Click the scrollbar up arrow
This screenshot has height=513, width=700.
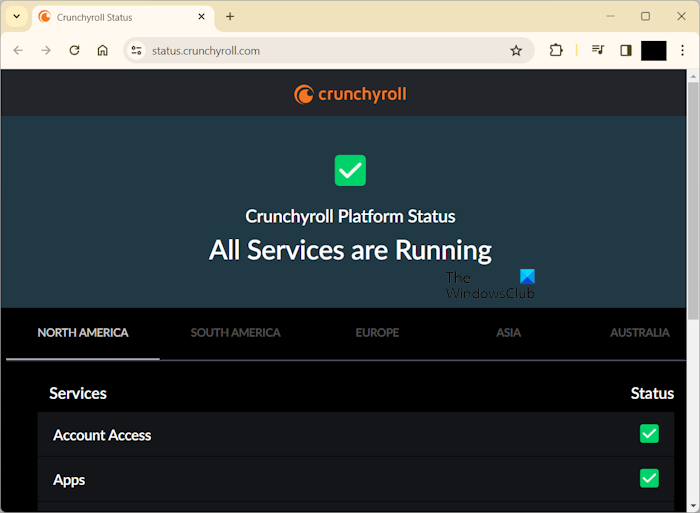[x=693, y=76]
